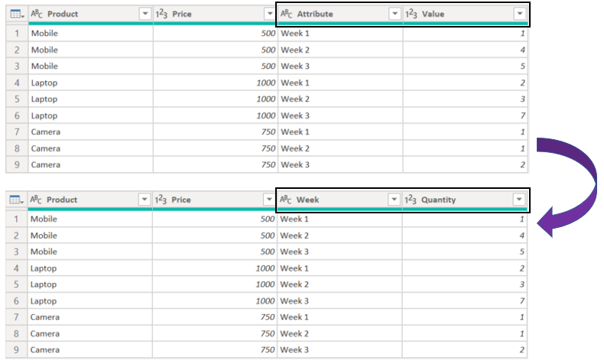Viewport: 604px width, 364px height.
Task: Select the Attribute column header
Action: (x=340, y=14)
